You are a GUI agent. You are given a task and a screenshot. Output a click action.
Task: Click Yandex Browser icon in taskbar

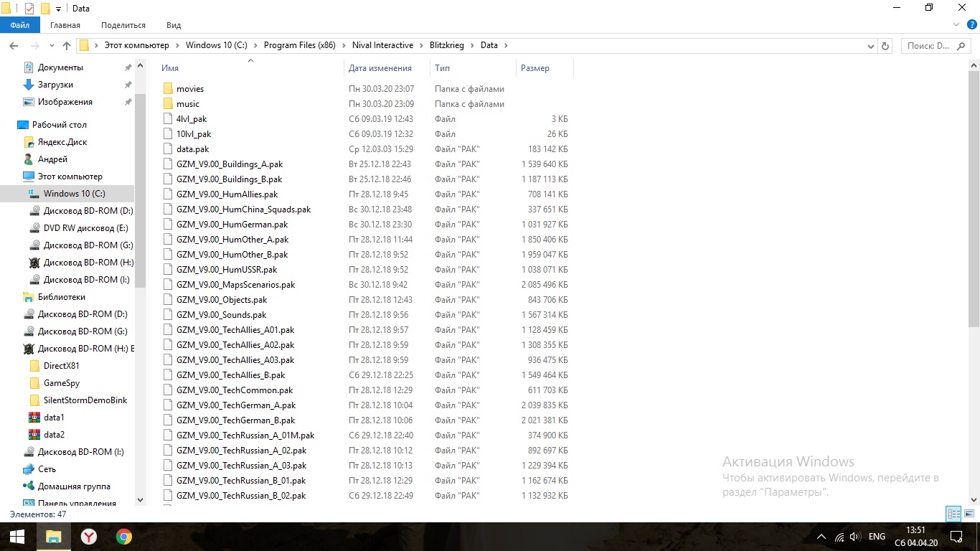[x=89, y=536]
